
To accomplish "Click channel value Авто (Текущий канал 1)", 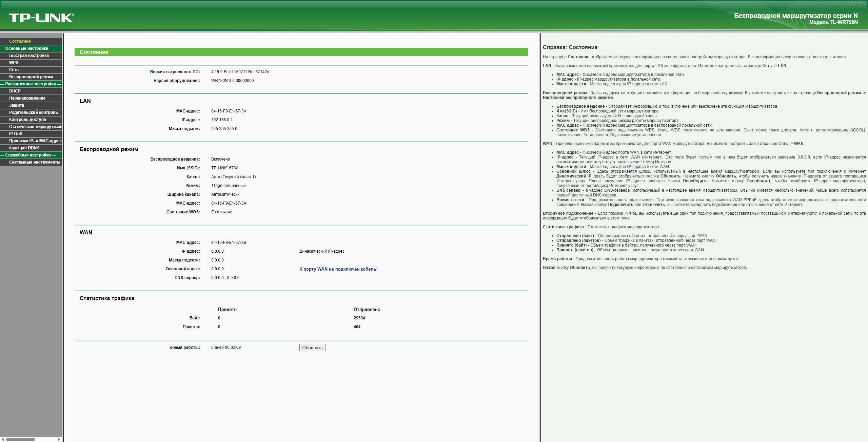I will 233,177.
